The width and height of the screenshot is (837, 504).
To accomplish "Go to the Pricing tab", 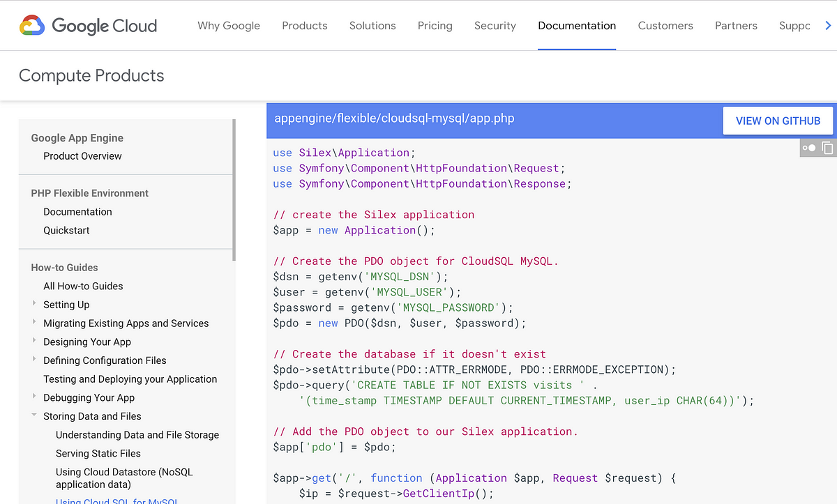I will pyautogui.click(x=435, y=26).
